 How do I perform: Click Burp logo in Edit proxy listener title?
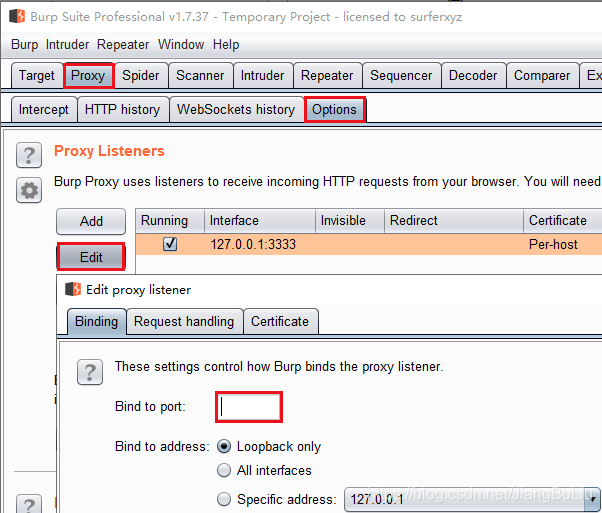(x=73, y=289)
